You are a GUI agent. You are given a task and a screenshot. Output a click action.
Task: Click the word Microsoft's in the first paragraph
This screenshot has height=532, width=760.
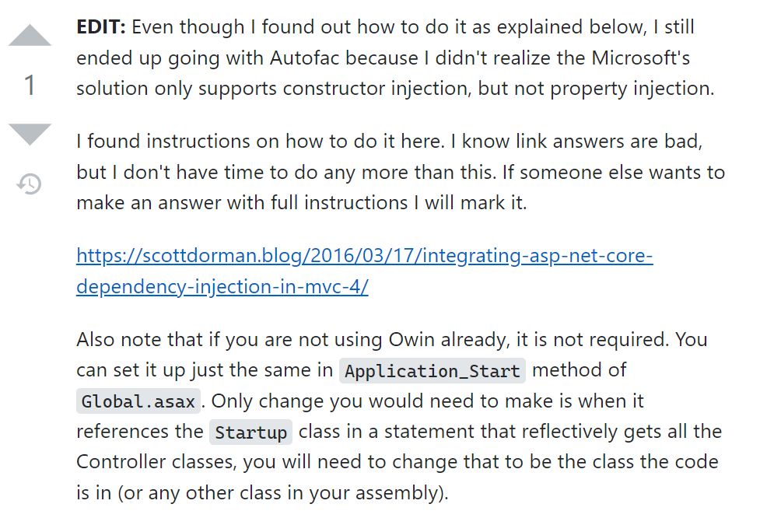pyautogui.click(x=641, y=58)
